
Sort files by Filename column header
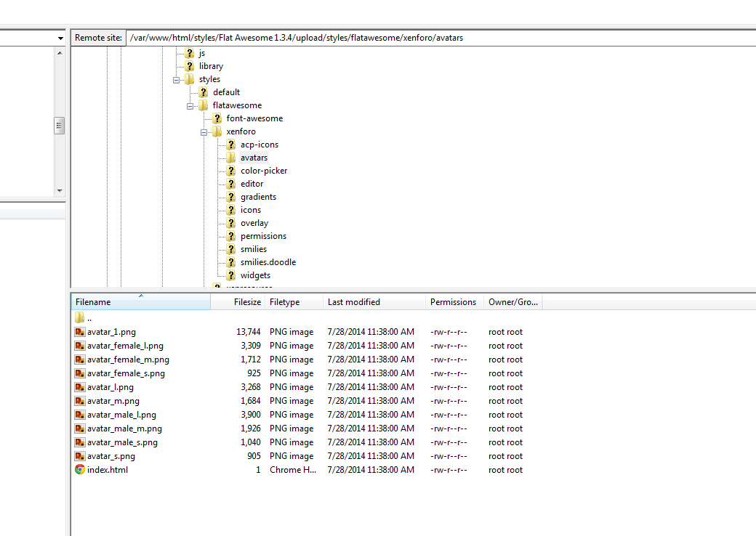tap(93, 302)
